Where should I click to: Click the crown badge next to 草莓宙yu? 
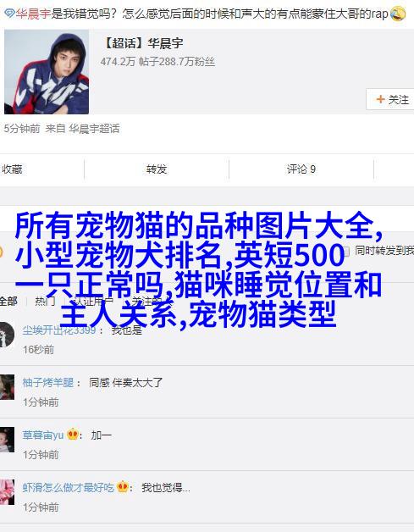click(x=73, y=435)
